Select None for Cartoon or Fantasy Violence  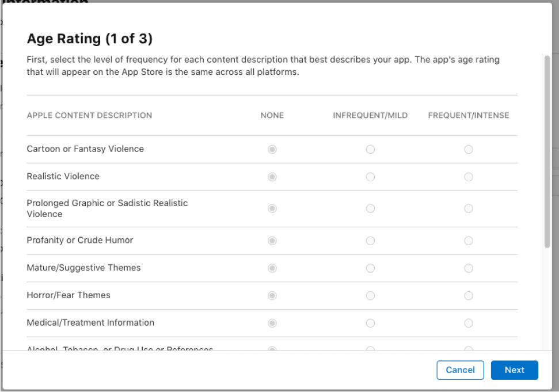[x=272, y=149]
